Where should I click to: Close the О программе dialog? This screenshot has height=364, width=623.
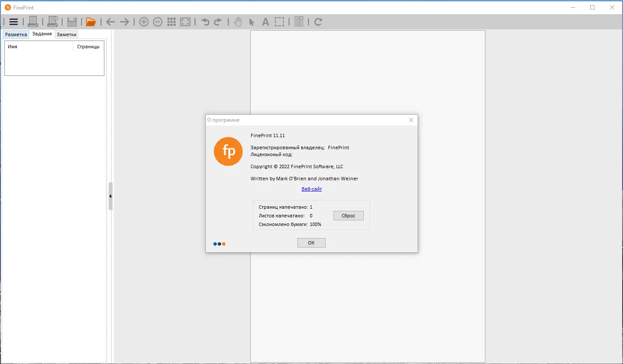point(411,120)
